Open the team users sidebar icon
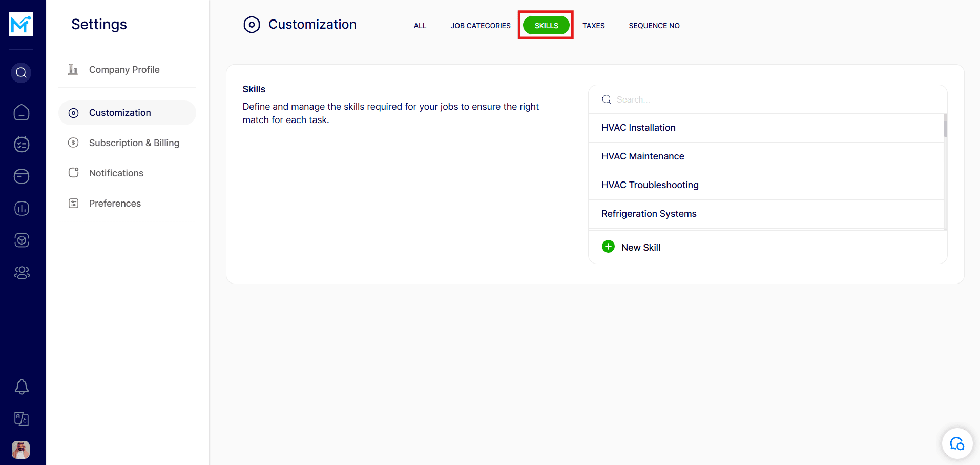The width and height of the screenshot is (980, 465). click(22, 273)
